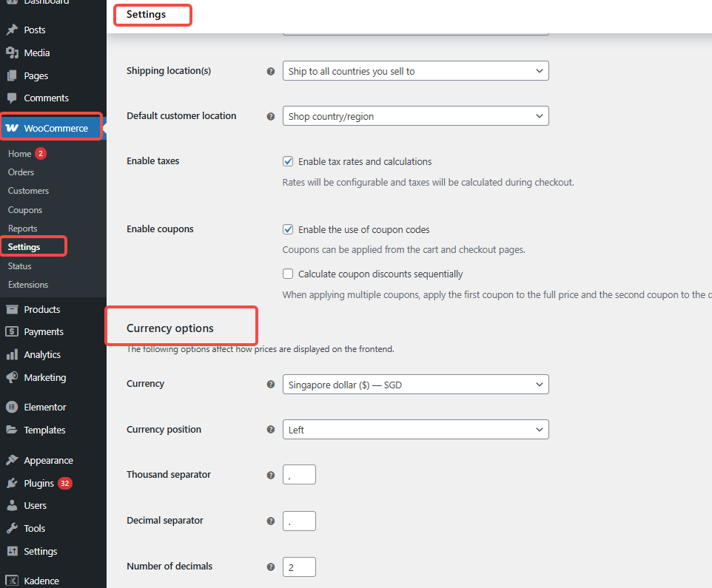The image size is (712, 588).
Task: Click the Analytics bar chart icon
Action: [12, 355]
